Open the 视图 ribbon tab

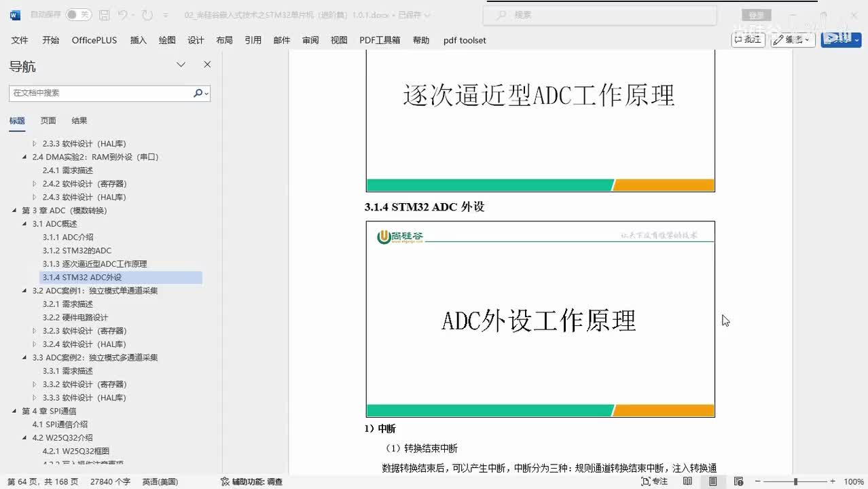tap(339, 40)
